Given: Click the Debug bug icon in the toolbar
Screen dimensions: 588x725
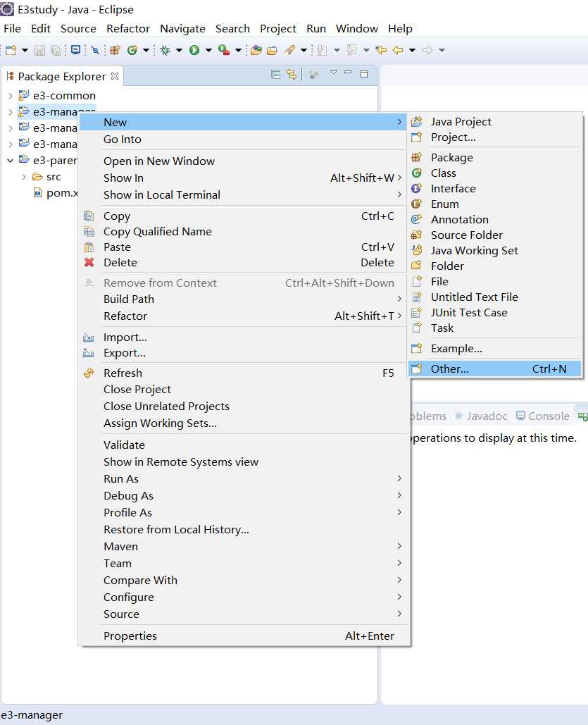Looking at the screenshot, I should pos(165,50).
